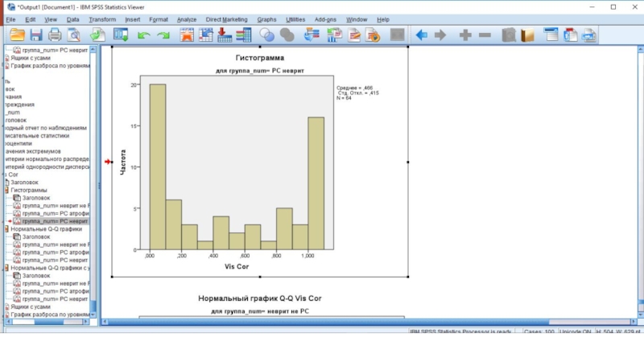
Task: Click the minus Collapse icon in toolbar
Action: click(x=485, y=35)
